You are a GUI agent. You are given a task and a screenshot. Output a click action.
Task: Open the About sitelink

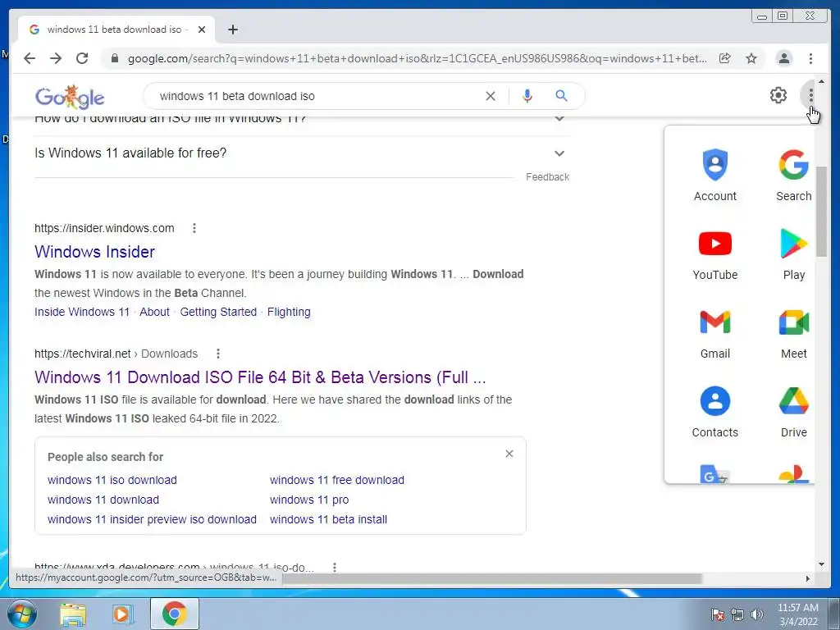pyautogui.click(x=154, y=312)
